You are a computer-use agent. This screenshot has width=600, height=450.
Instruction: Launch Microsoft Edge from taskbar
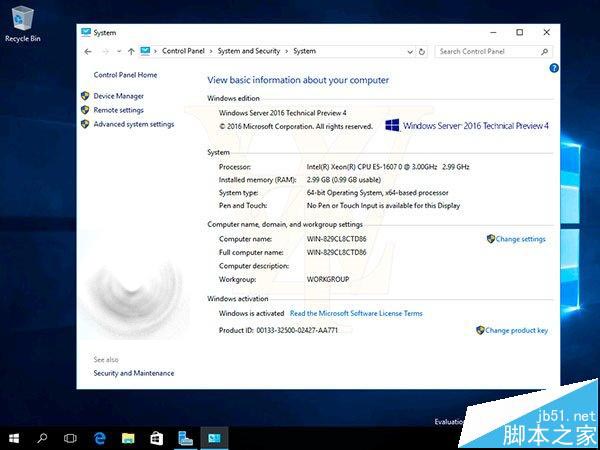[x=99, y=438]
